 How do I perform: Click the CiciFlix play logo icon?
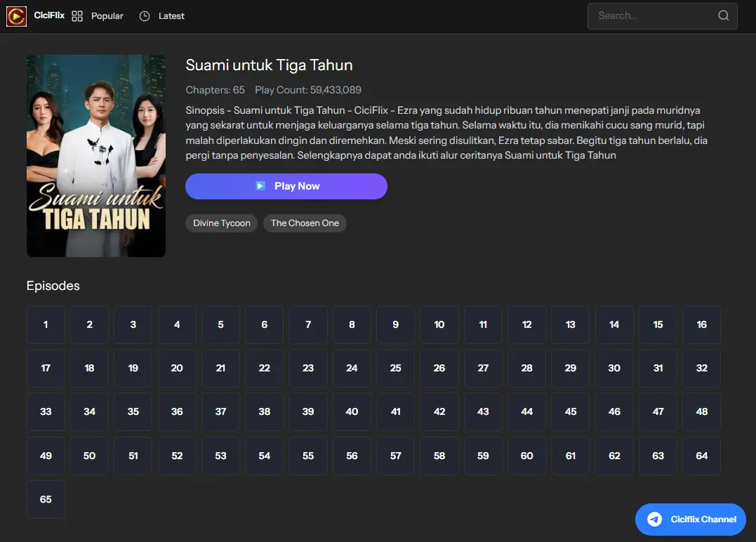pyautogui.click(x=15, y=15)
